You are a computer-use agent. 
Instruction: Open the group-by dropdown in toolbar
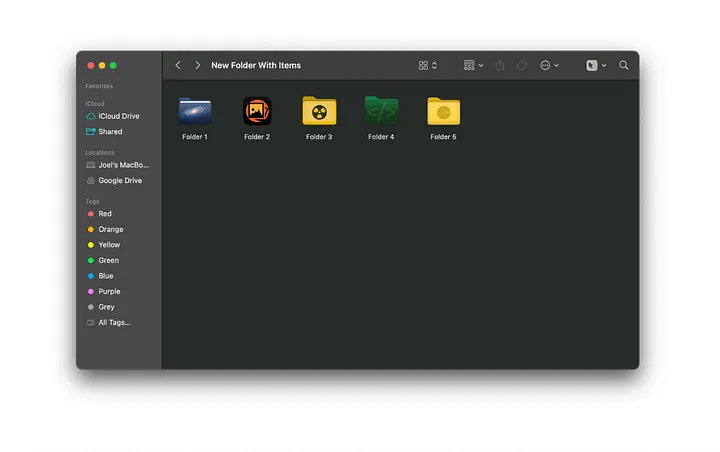pos(473,65)
